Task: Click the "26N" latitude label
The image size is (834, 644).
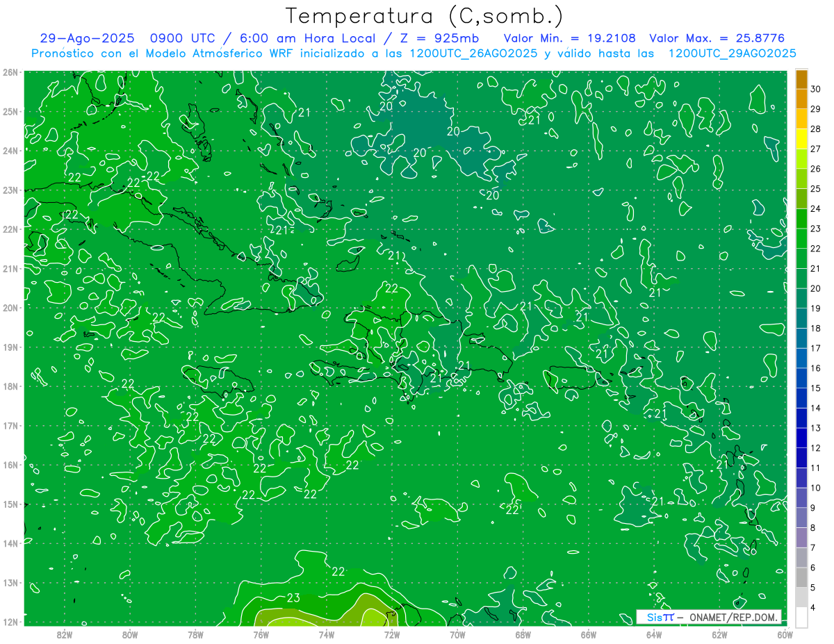Action: (x=10, y=72)
